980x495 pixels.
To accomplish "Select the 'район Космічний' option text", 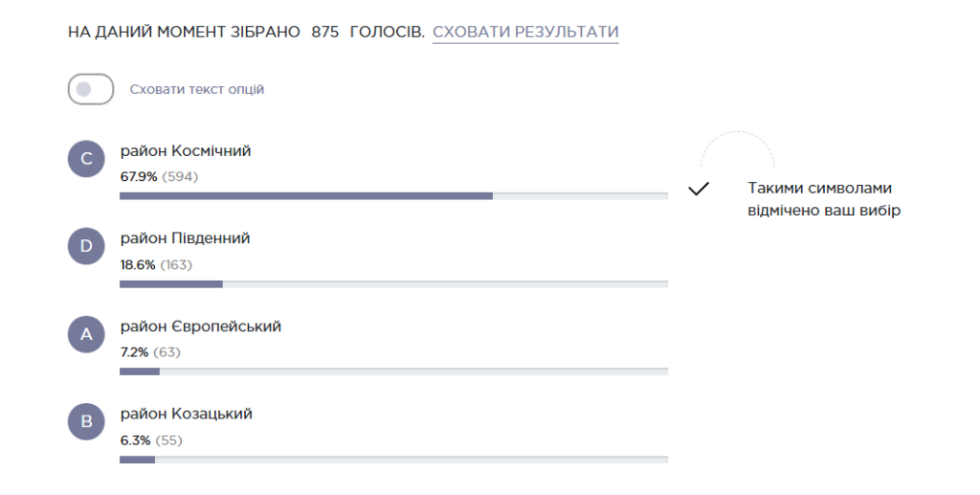I will pyautogui.click(x=186, y=151).
